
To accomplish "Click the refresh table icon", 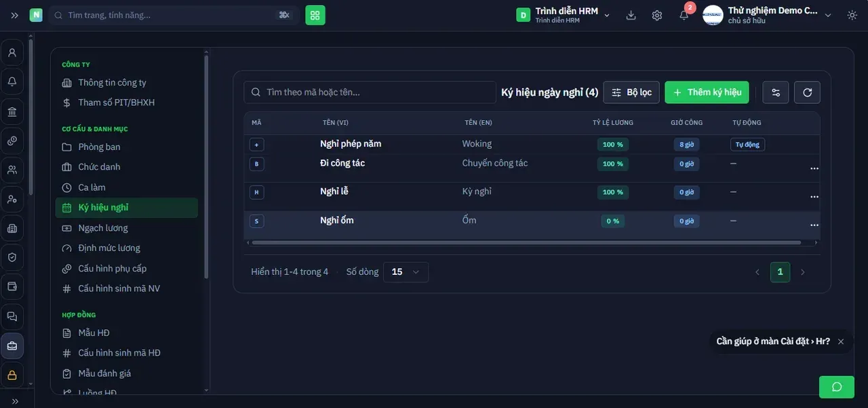I will coord(807,92).
